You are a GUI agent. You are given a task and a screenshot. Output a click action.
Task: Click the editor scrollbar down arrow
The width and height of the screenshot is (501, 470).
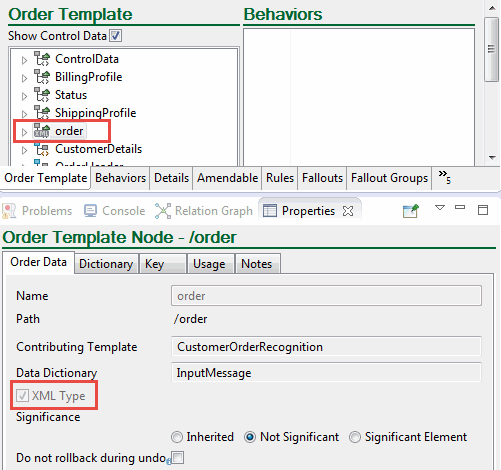tap(492, 158)
